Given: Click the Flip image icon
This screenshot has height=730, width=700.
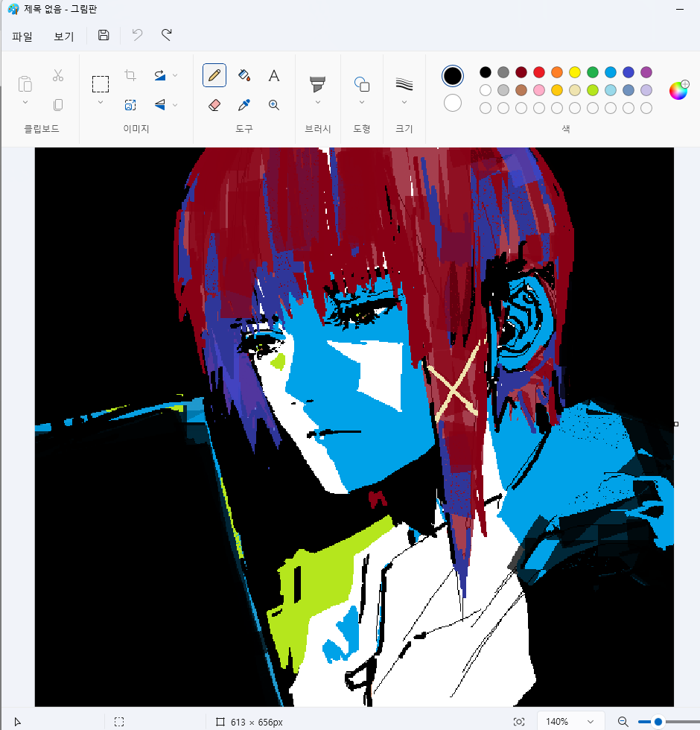Looking at the screenshot, I should pos(160,105).
